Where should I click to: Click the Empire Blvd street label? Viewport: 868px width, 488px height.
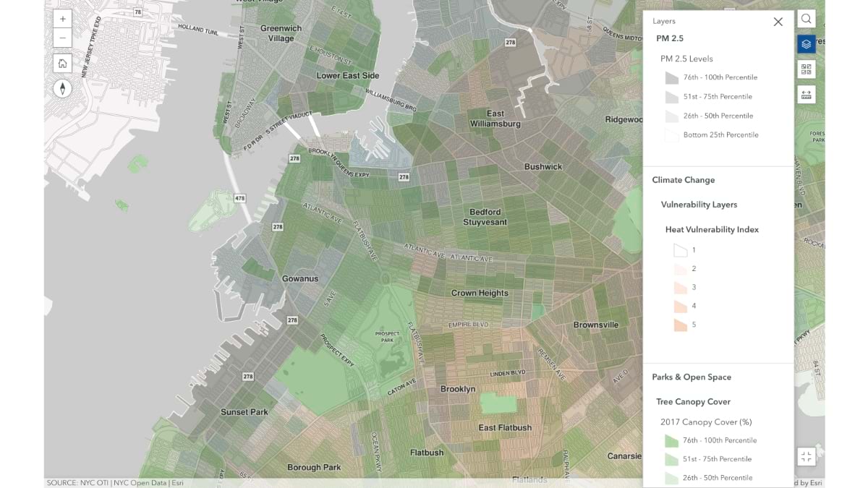tap(467, 325)
